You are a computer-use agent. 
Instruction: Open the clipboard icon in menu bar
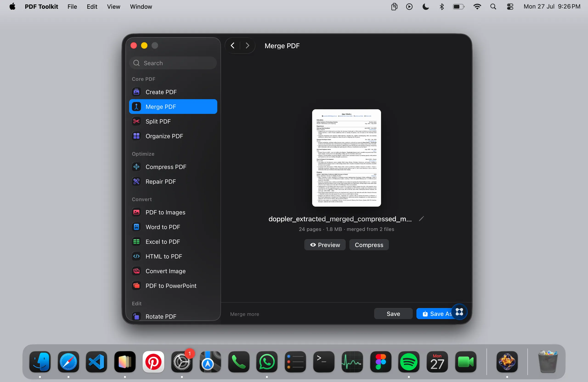tap(394, 7)
